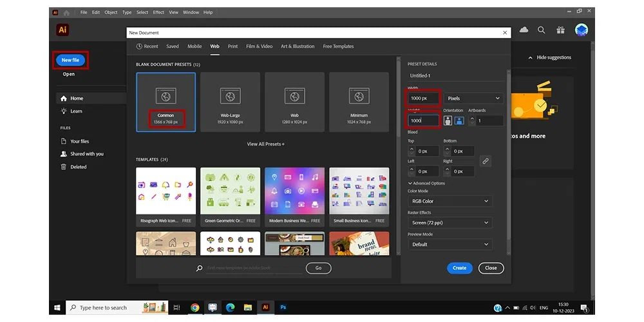Open the Deleted files trash item

78,167
